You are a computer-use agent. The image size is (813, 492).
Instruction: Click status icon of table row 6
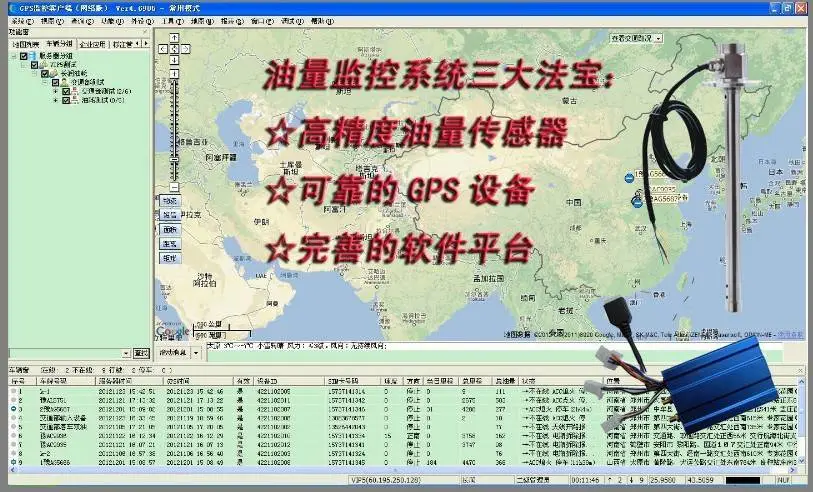click(13, 435)
